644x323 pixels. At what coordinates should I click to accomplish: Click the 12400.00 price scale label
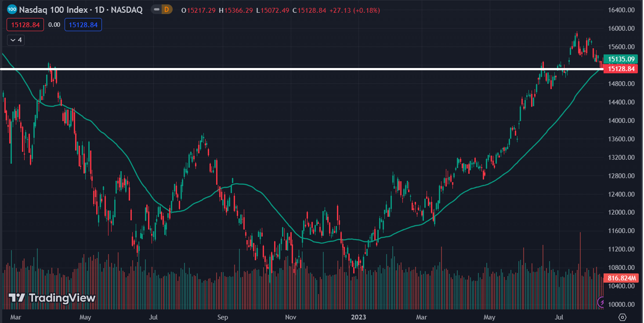622,194
